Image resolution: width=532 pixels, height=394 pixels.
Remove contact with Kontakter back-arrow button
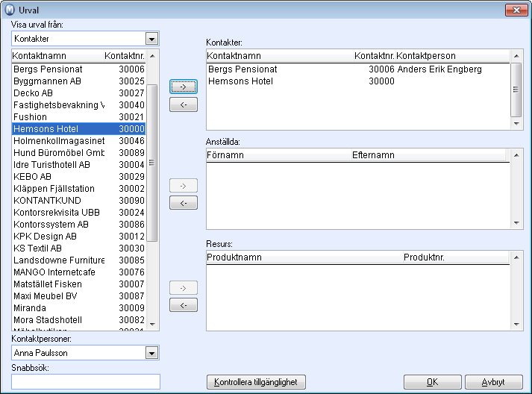coord(184,104)
